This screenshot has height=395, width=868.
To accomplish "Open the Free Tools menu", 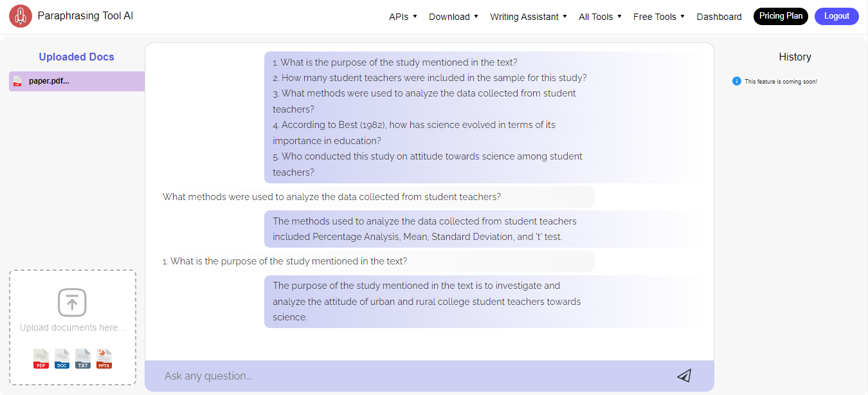I will point(659,17).
